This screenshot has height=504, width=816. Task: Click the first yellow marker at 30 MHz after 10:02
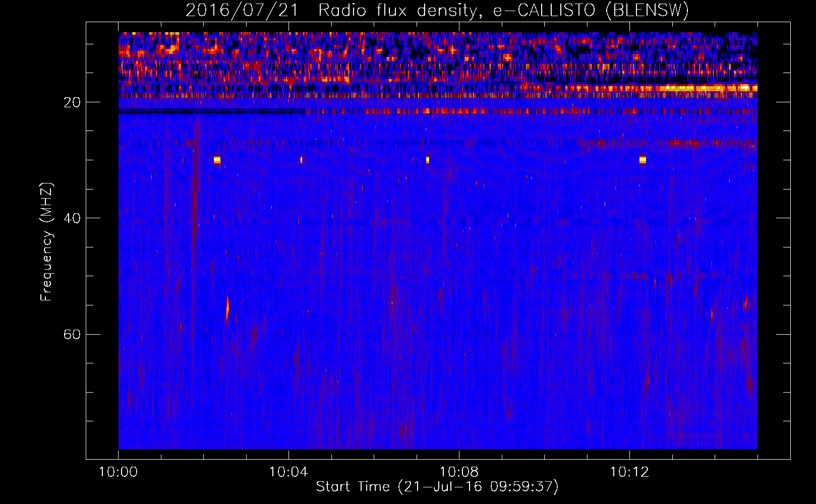217,160
